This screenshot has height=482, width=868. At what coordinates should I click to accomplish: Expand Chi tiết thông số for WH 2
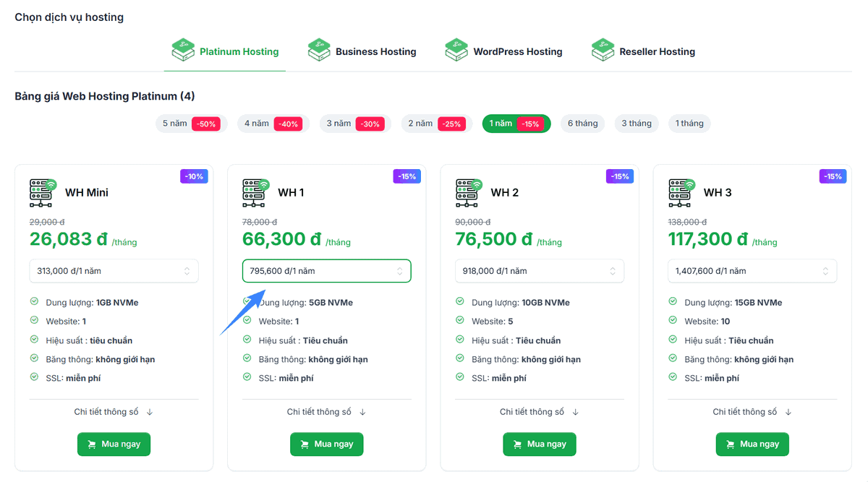click(x=539, y=412)
